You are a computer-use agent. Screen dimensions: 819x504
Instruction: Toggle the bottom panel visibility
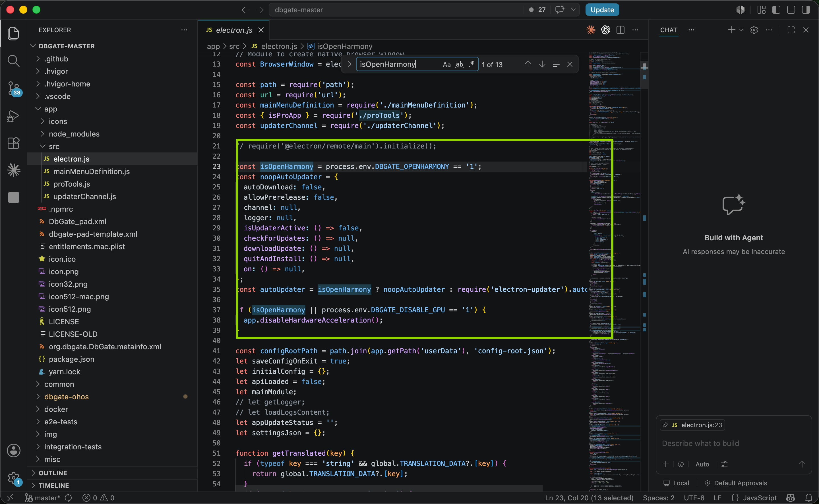click(791, 10)
